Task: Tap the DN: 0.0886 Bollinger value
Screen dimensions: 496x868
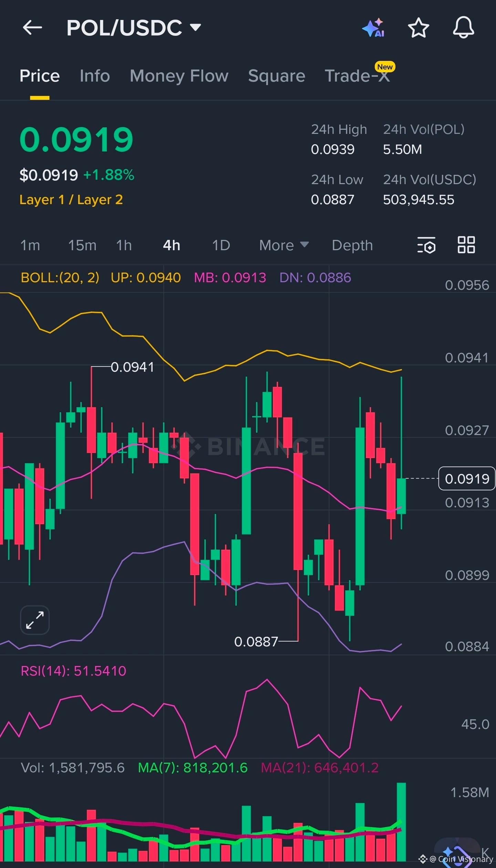Action: 315,277
